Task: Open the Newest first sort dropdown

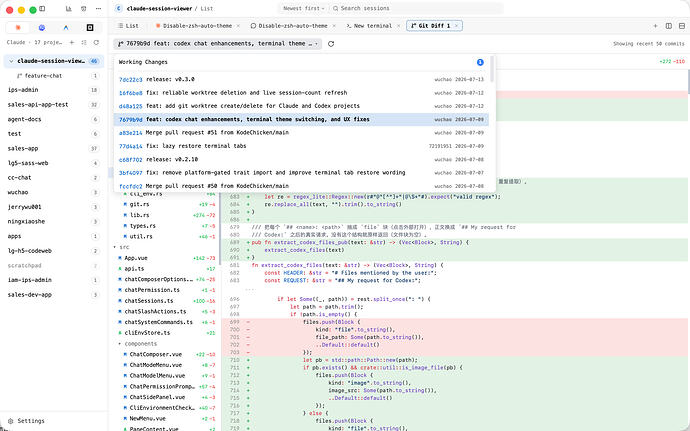Action: pyautogui.click(x=304, y=8)
